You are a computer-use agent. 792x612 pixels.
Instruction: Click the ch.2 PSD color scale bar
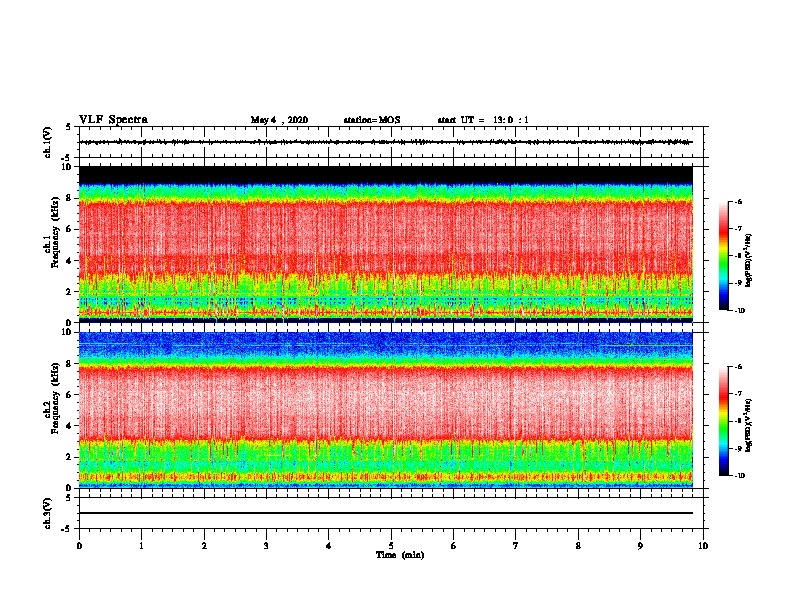723,421
